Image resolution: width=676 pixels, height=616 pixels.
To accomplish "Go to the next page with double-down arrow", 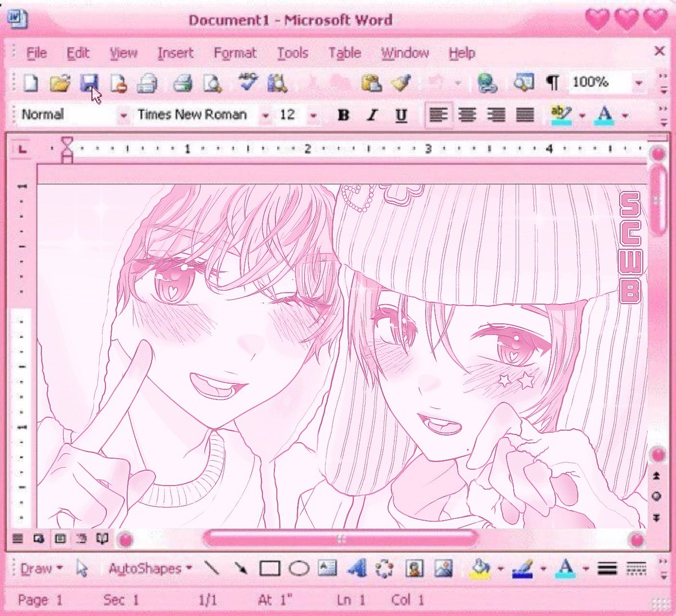I will [x=656, y=517].
